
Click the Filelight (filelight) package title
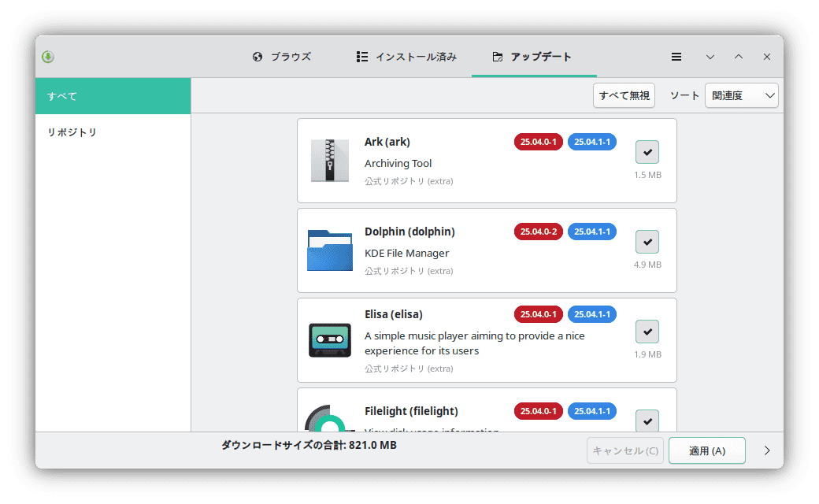click(411, 412)
